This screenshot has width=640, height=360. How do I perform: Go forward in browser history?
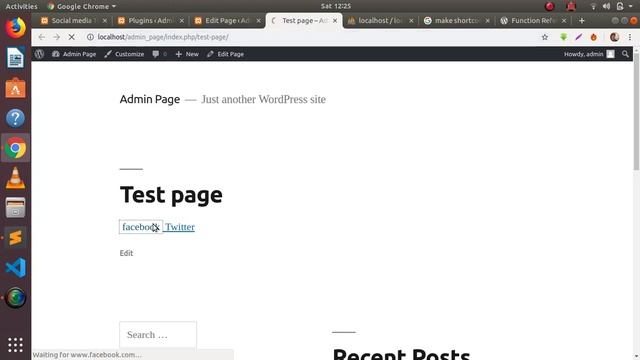coord(56,37)
